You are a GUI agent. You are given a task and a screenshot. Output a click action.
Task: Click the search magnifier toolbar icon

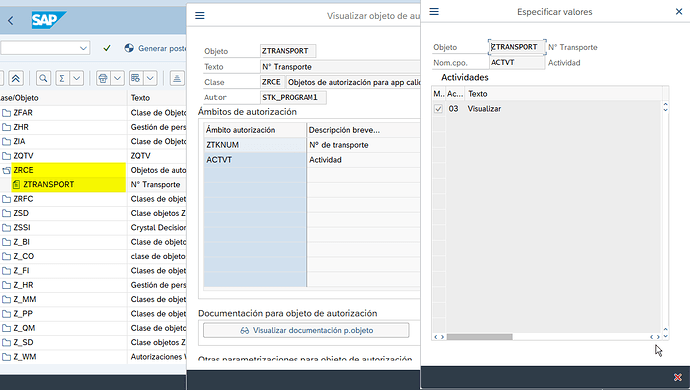(x=43, y=78)
